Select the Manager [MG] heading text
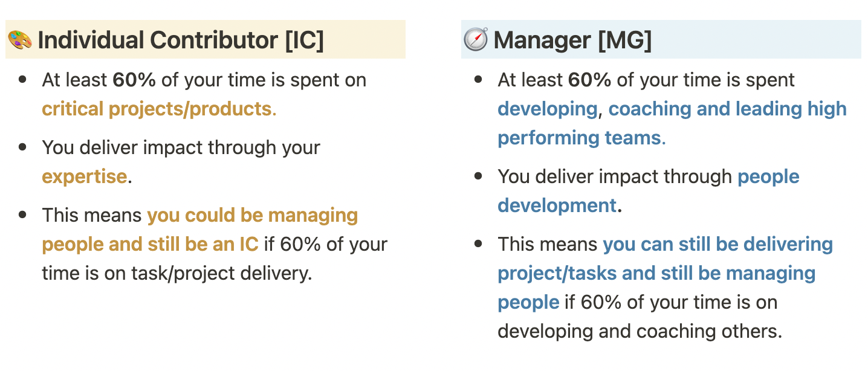 coord(572,40)
